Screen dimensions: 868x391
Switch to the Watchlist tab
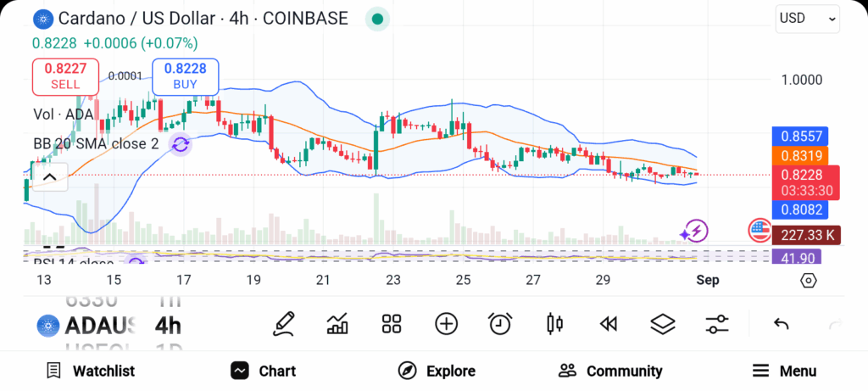90,371
